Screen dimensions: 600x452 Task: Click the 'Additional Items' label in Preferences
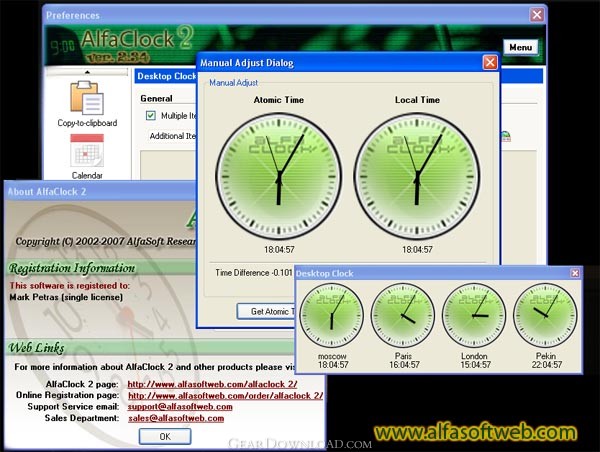coord(173,136)
